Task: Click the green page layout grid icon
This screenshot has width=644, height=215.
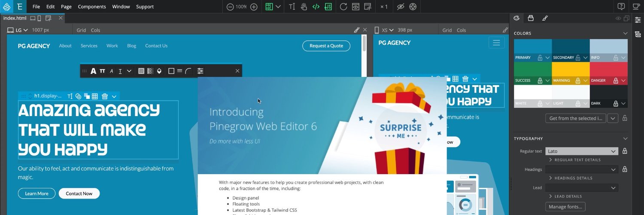Action: point(269,6)
